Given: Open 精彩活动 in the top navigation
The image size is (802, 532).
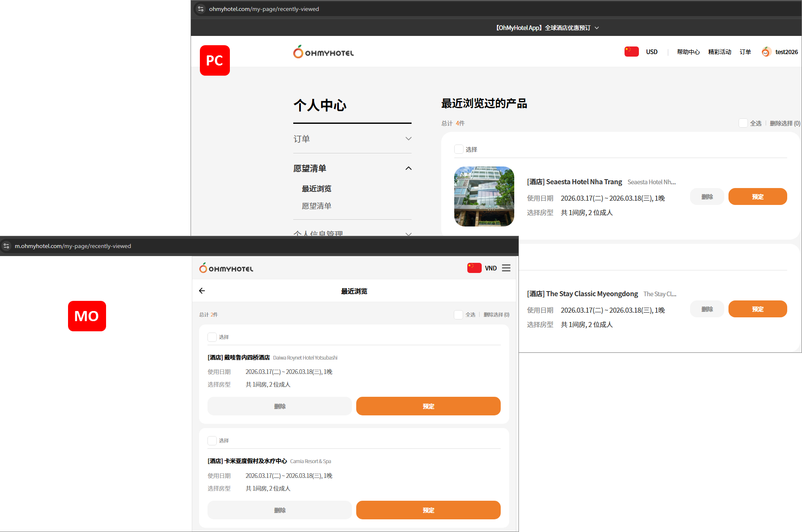Looking at the screenshot, I should (719, 52).
